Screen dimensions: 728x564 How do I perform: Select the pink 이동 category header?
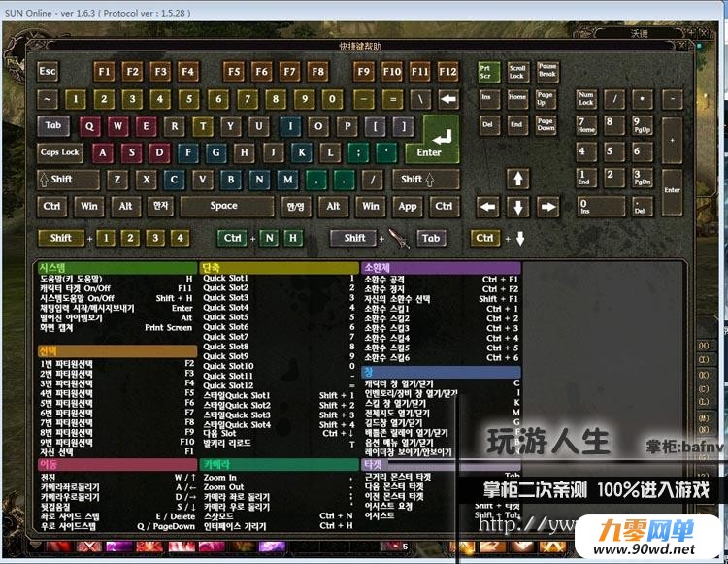click(117, 464)
